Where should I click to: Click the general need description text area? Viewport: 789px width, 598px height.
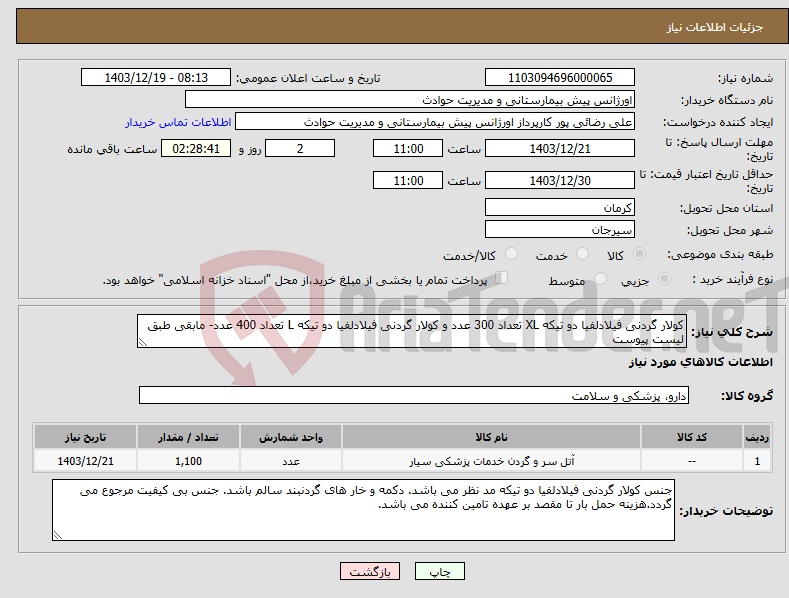click(412, 331)
